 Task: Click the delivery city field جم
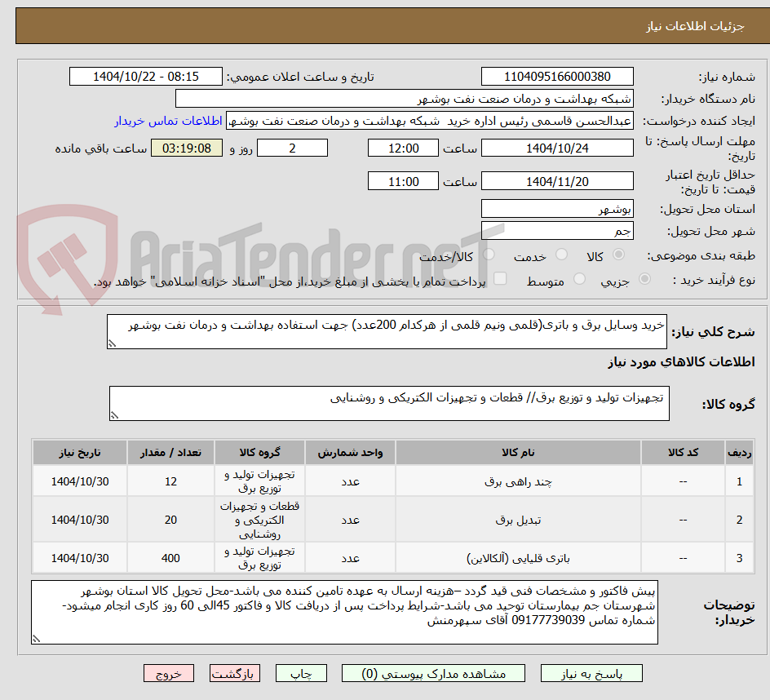click(x=557, y=231)
